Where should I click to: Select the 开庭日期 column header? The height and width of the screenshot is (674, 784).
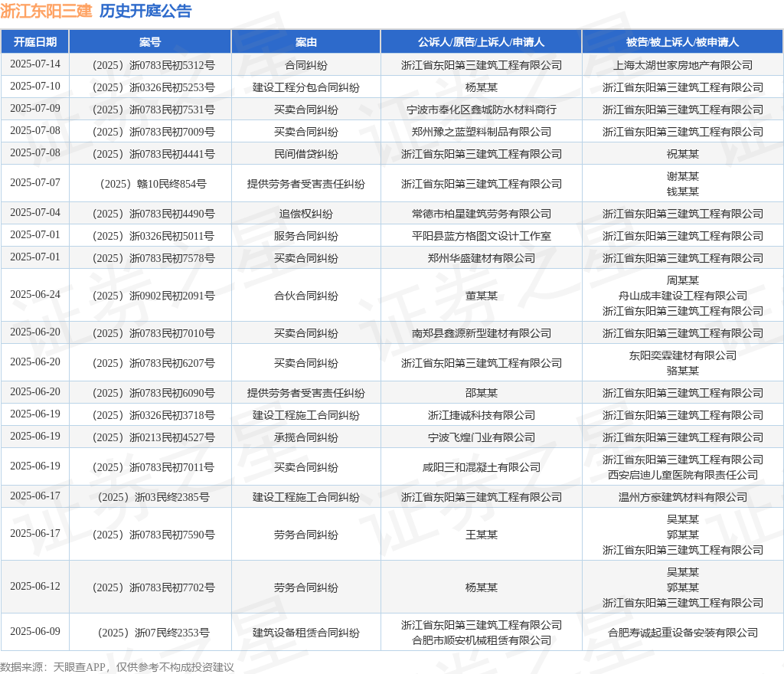[35, 42]
